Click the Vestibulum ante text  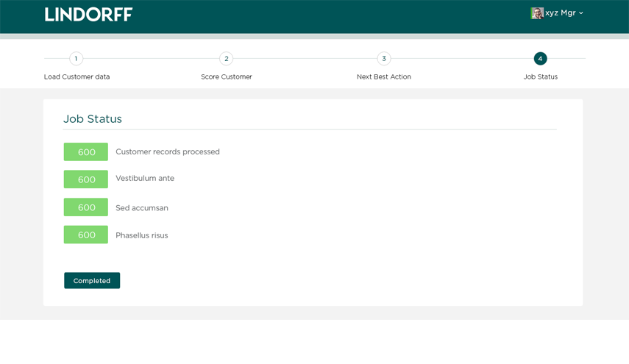point(145,179)
